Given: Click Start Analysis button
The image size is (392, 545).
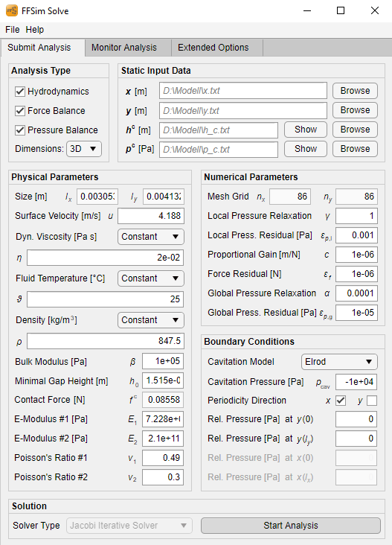Looking at the screenshot, I should pyautogui.click(x=291, y=526).
